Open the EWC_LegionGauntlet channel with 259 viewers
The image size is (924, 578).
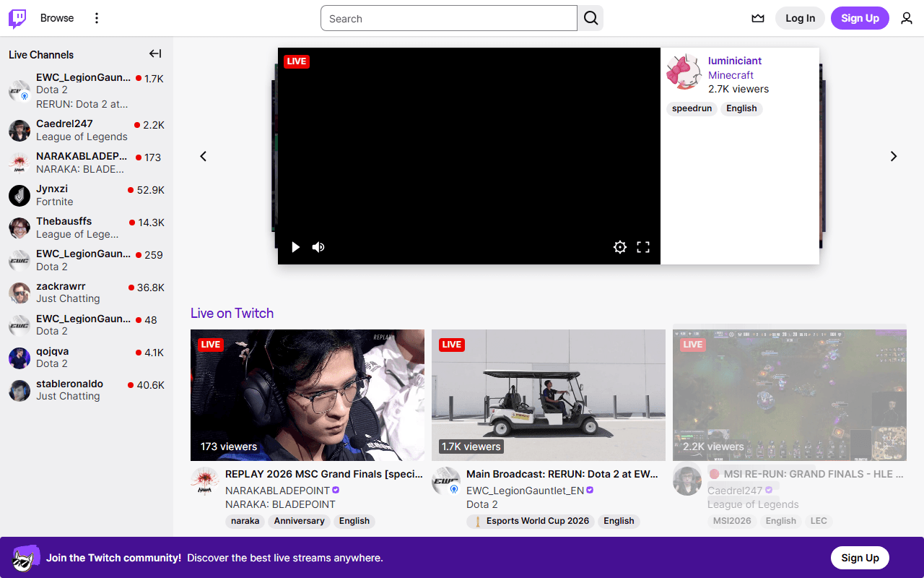tap(87, 260)
